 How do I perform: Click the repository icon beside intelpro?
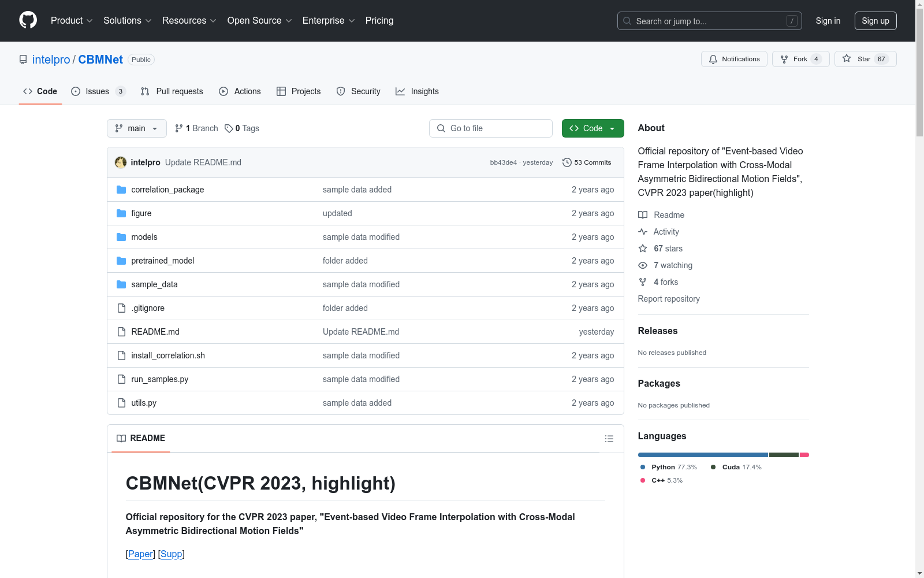tap(23, 60)
